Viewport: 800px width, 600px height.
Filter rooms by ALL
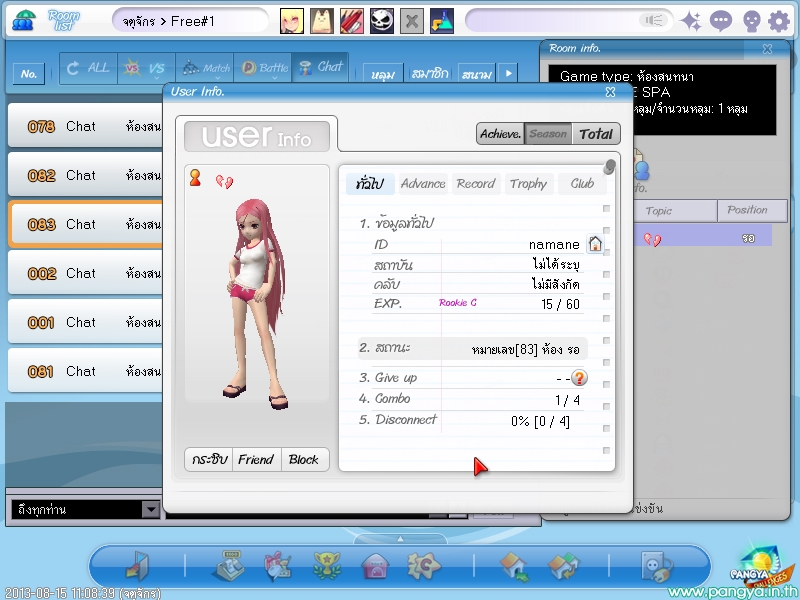tap(88, 68)
